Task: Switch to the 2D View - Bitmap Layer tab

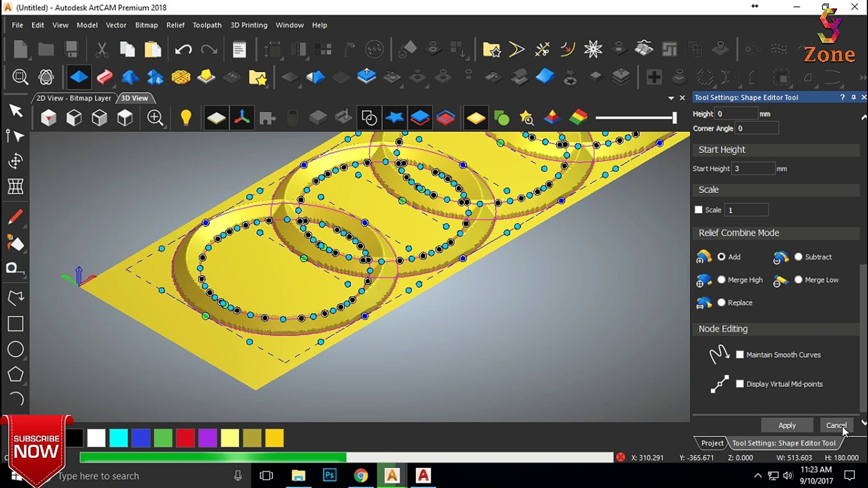Action: point(74,98)
